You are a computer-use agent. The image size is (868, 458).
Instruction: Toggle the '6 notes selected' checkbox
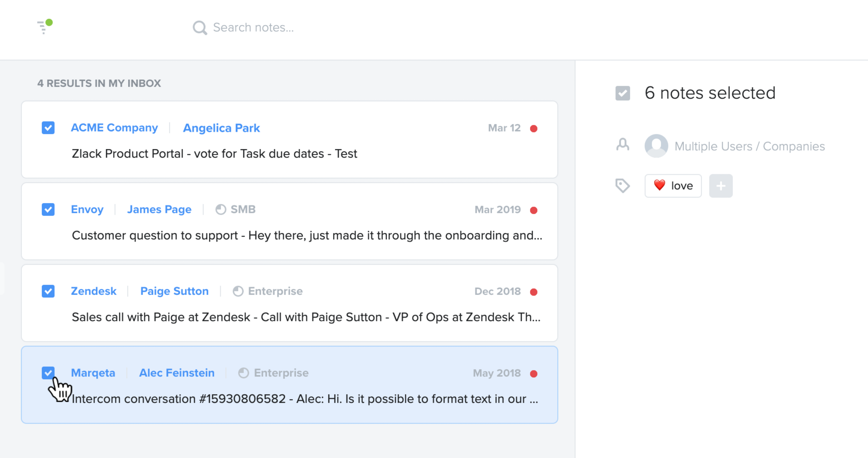pyautogui.click(x=623, y=93)
